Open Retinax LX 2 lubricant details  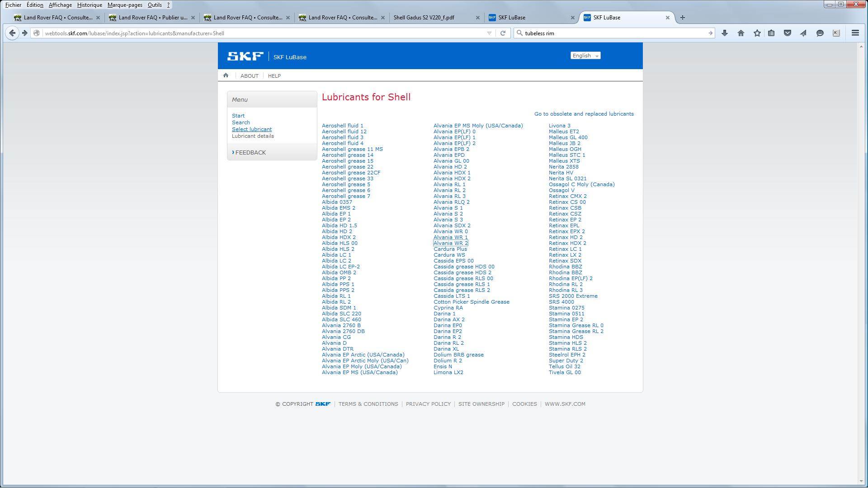(565, 255)
